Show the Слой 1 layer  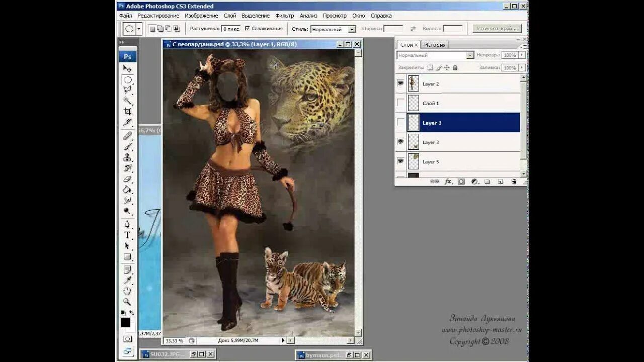point(400,103)
